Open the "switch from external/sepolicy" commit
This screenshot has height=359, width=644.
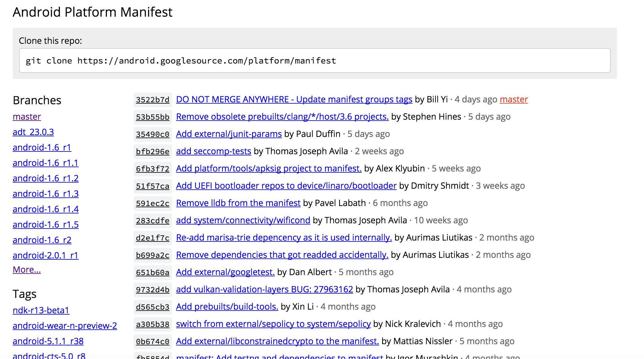pos(273,324)
